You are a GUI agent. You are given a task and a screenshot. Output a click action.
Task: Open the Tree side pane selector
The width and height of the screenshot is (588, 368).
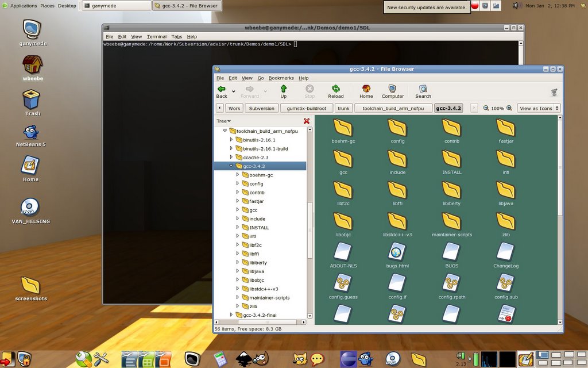click(223, 121)
